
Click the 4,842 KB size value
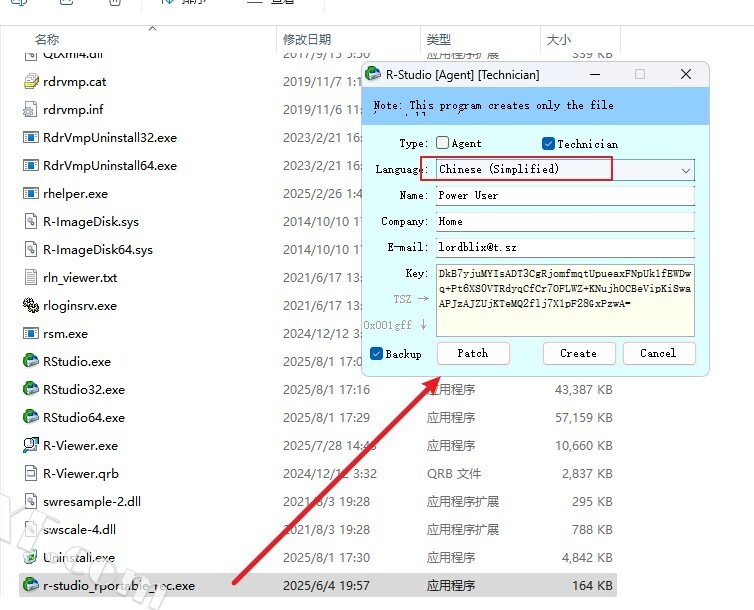587,558
